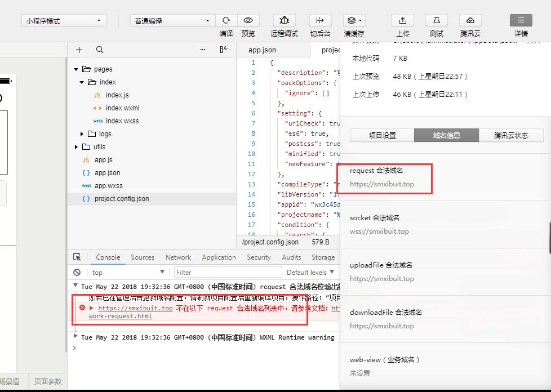The height and width of the screenshot is (392, 551).
Task: Start remote debugging with bug icon
Action: 284,20
